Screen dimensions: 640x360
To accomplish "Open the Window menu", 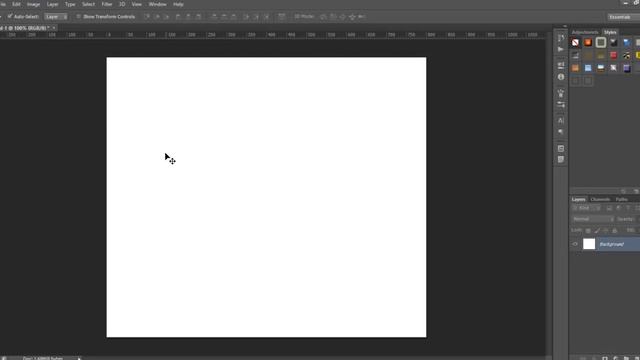I will click(x=158, y=4).
